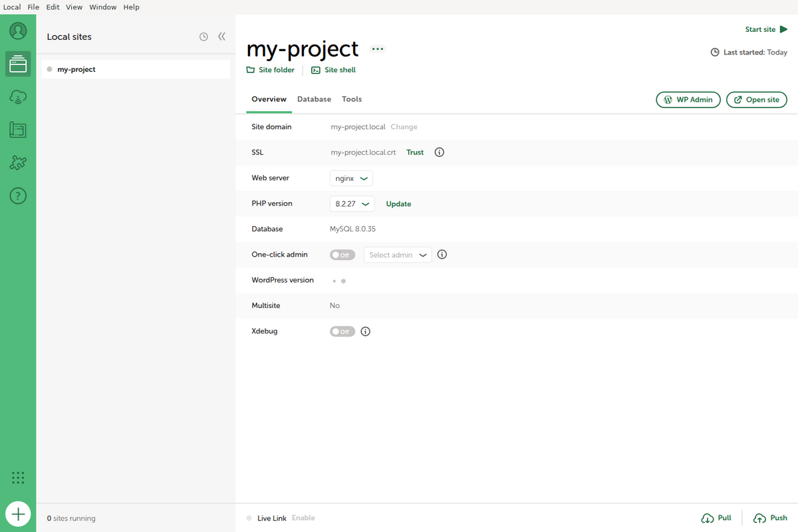Click the WP Admin button
This screenshot has width=798, height=532.
(x=688, y=100)
